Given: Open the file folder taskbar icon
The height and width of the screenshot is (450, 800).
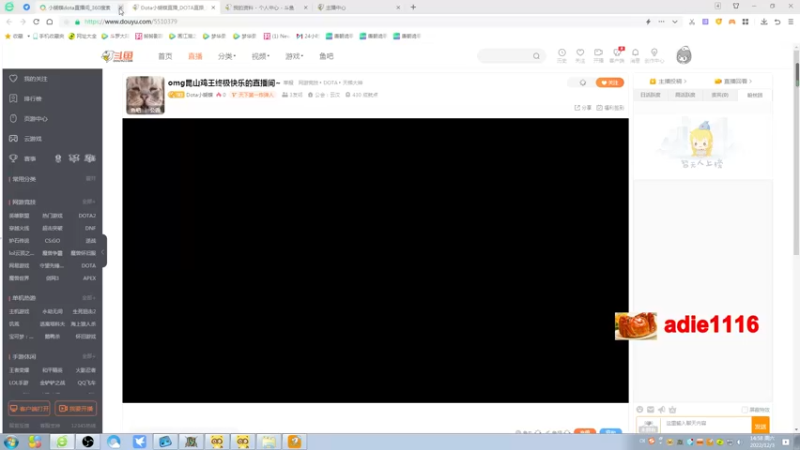Looking at the screenshot, I should [269, 442].
